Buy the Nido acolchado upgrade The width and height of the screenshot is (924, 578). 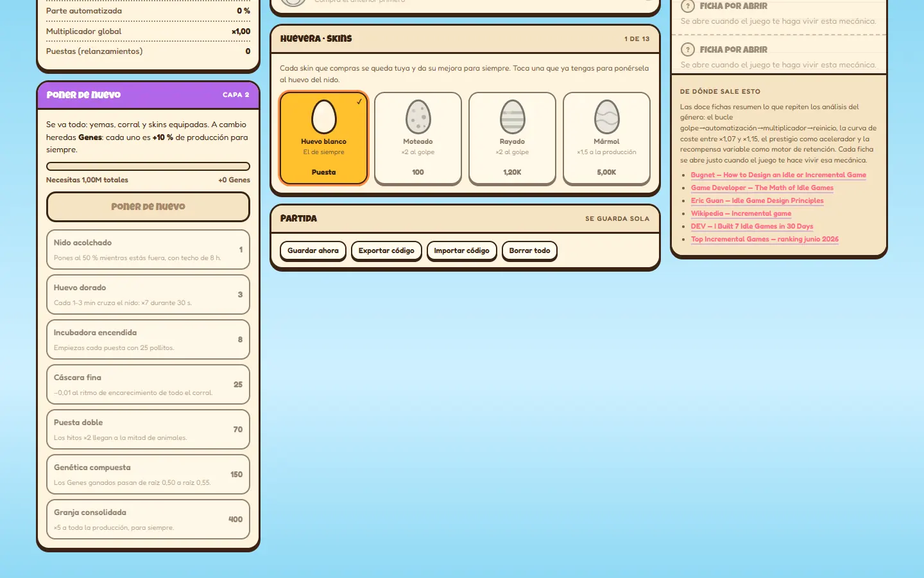coord(148,249)
